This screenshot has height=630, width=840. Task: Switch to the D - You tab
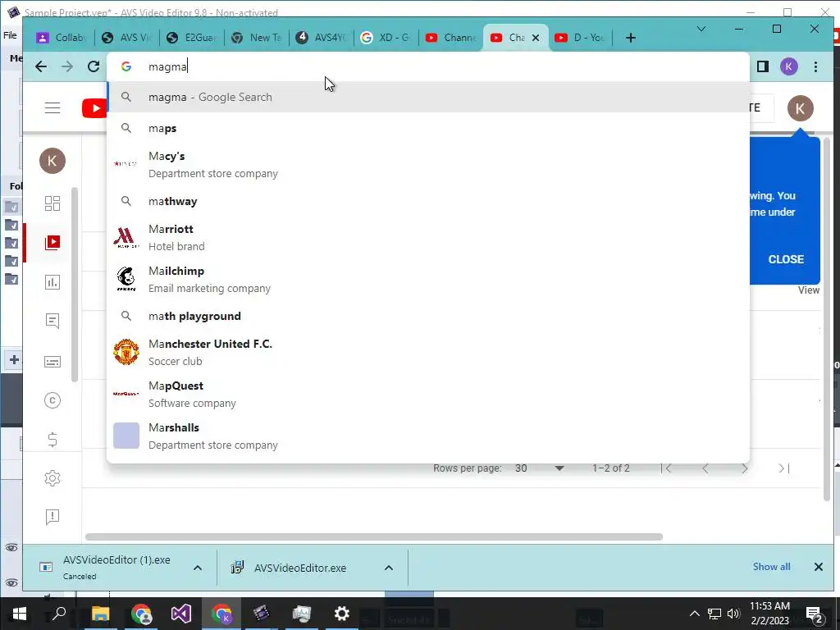pos(581,38)
